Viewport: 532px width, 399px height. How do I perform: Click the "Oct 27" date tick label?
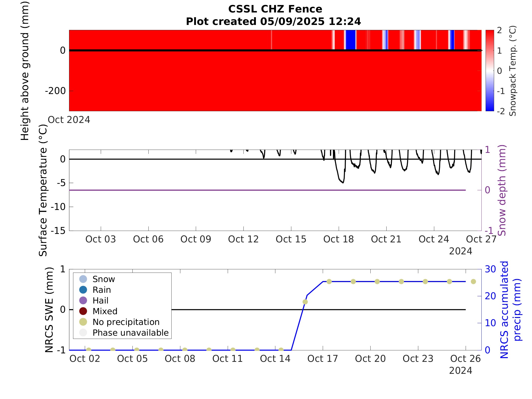click(x=481, y=239)
